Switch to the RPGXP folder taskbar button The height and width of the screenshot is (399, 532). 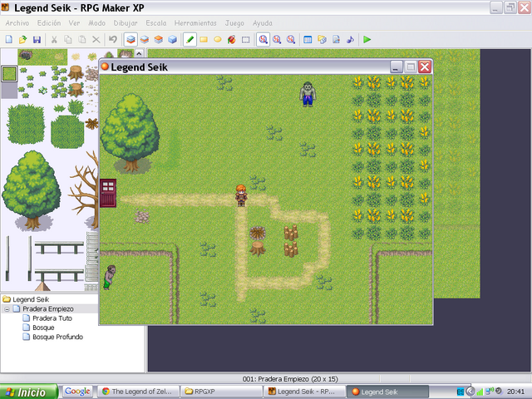click(x=221, y=392)
